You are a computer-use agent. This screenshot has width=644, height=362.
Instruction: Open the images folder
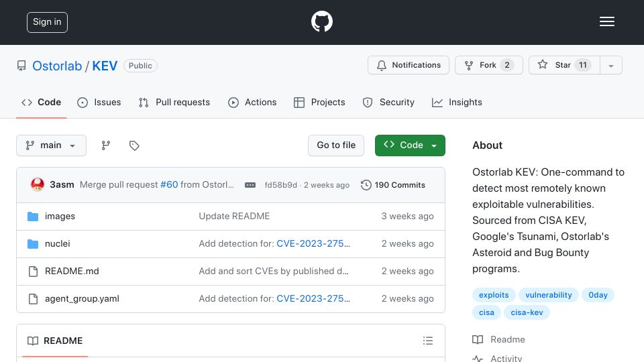pos(60,217)
